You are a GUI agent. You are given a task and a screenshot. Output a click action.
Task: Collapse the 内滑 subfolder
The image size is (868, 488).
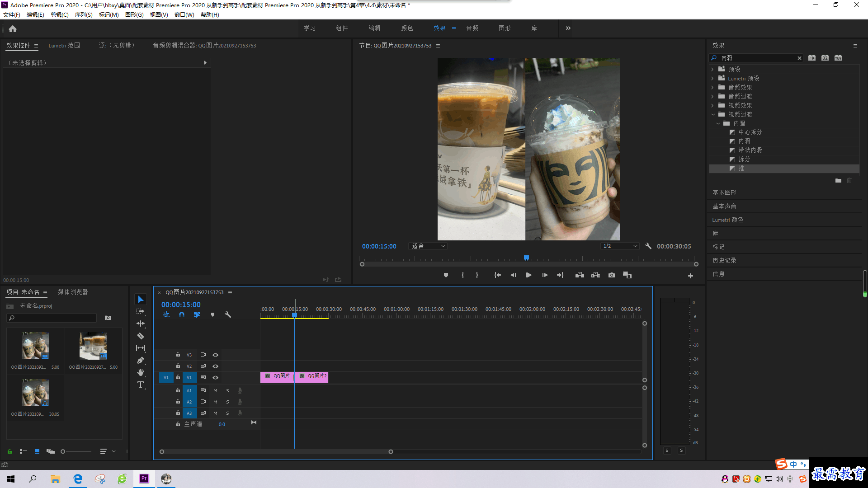point(718,123)
